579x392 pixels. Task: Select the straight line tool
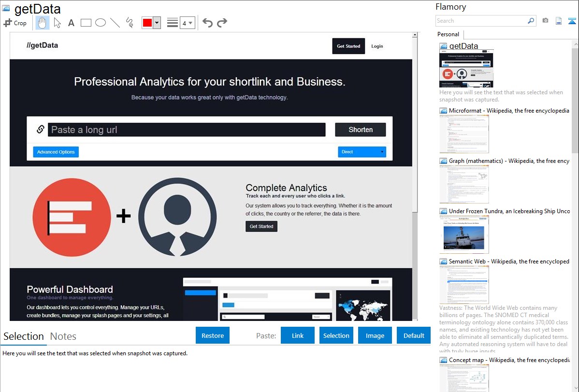pos(115,23)
